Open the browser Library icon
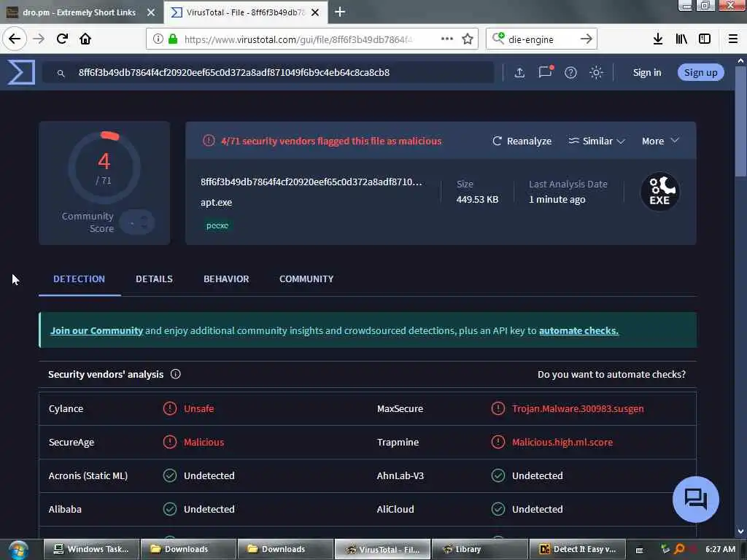 pyautogui.click(x=681, y=39)
